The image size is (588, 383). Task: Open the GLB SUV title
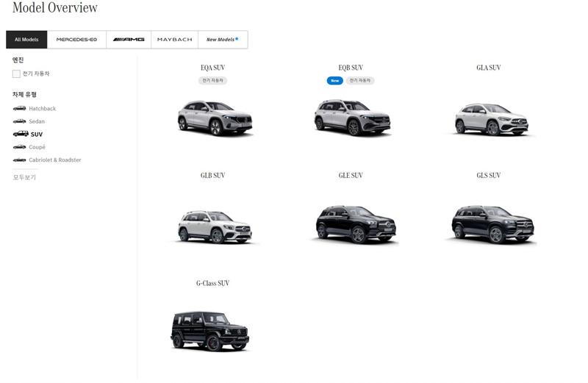pos(212,175)
